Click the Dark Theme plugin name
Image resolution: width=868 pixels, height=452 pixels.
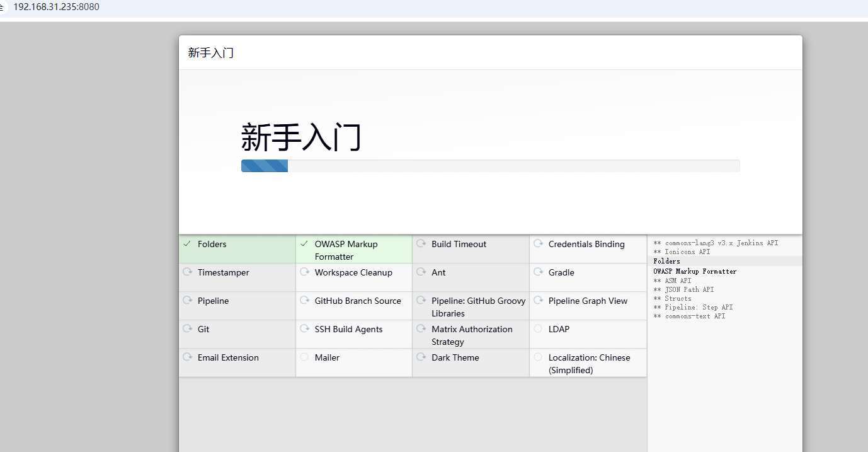coord(455,357)
